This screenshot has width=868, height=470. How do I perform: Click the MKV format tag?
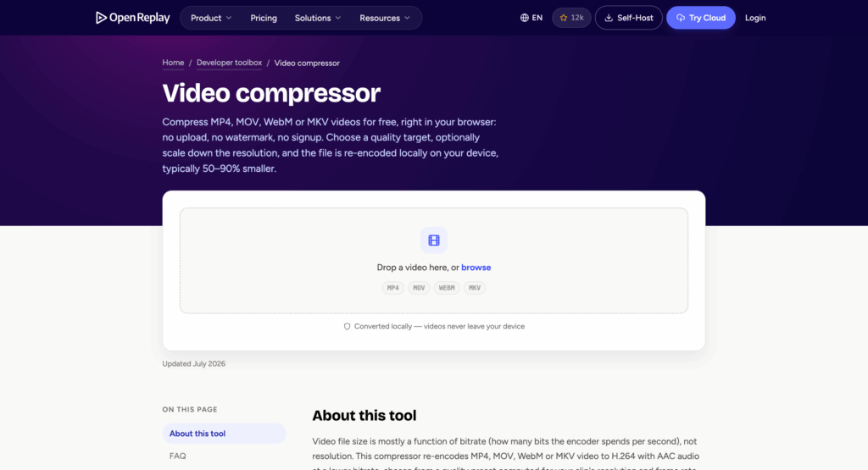coord(475,288)
